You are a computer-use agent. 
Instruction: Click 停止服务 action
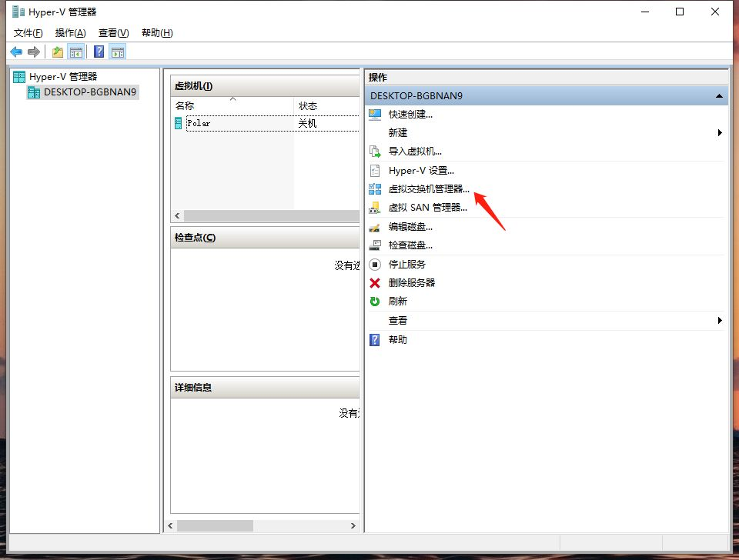(406, 265)
